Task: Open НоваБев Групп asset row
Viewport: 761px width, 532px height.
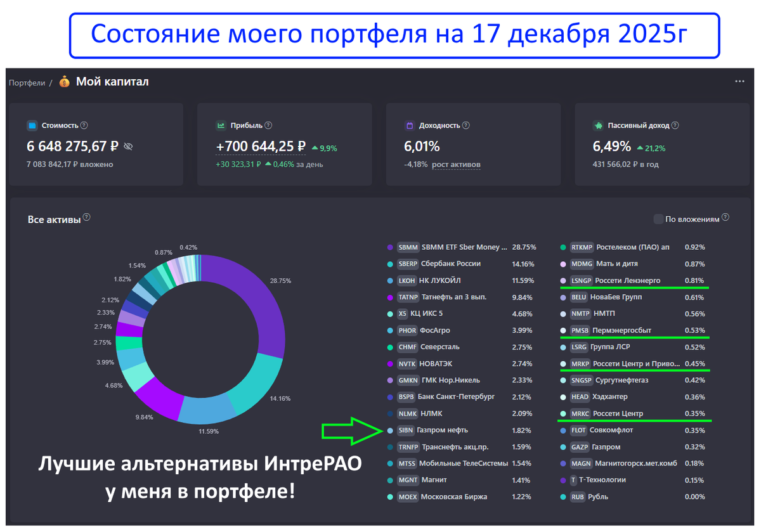Action: [634, 297]
